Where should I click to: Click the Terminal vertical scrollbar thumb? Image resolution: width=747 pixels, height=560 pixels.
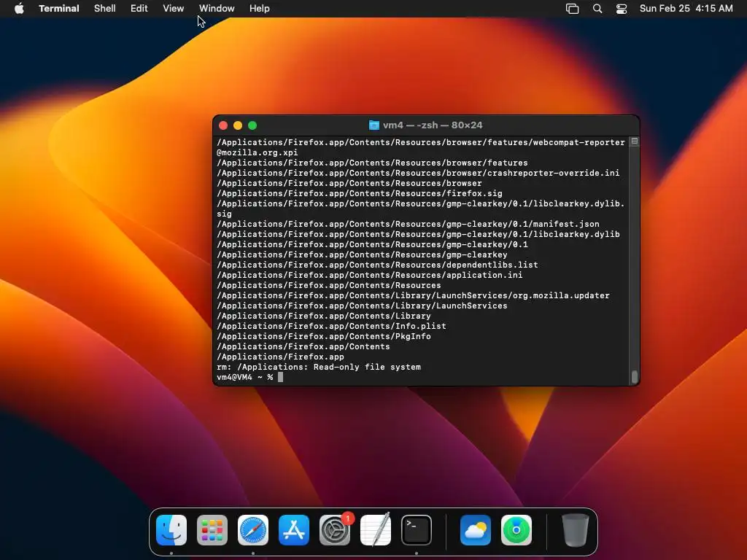pos(635,377)
